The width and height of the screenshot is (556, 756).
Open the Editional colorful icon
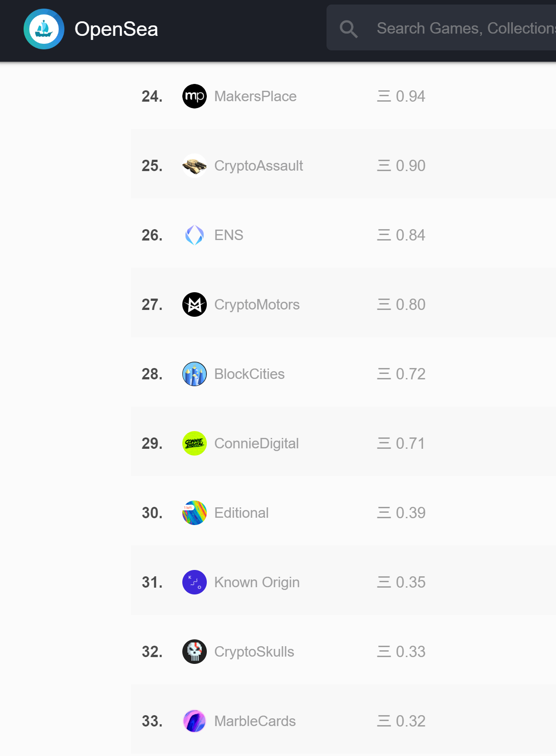[195, 513]
